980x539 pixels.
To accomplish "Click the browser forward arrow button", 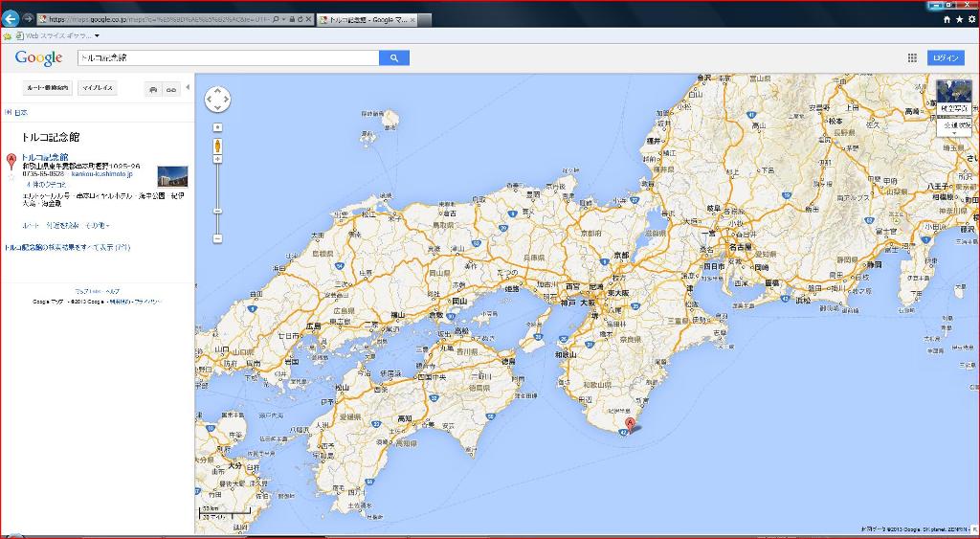I will tap(28, 19).
